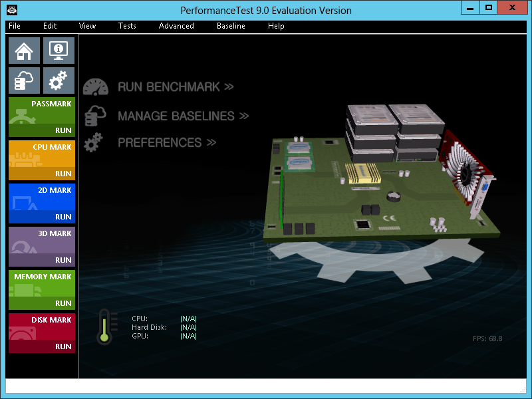This screenshot has width=532, height=399.
Task: Open the Baseline menu
Action: [x=231, y=26]
